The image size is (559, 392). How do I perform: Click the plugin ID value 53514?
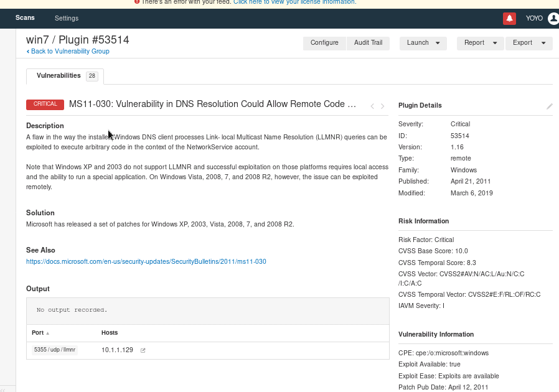tap(460, 136)
